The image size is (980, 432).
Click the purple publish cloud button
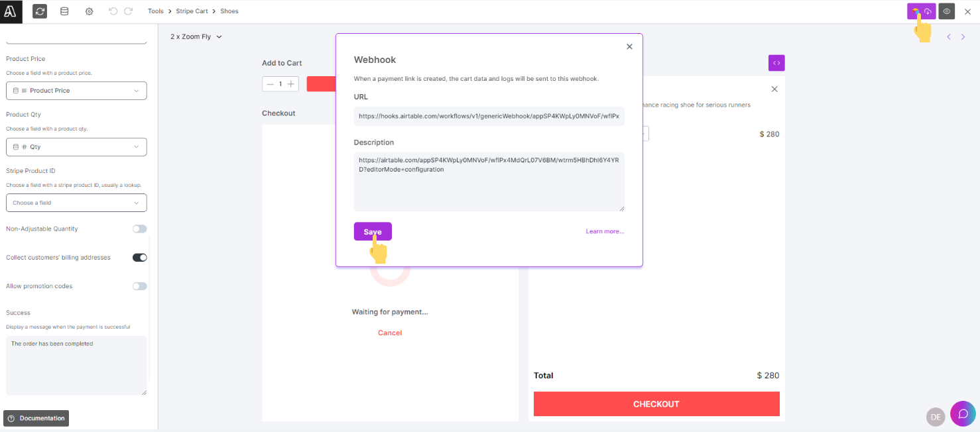coord(922,11)
